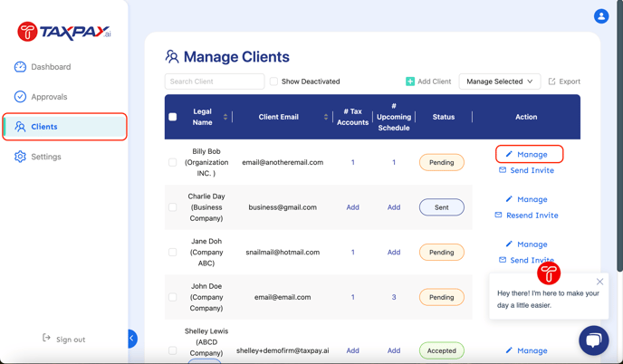Select Charlie Day's row checkbox
Viewport: 623px width, 364px height.
click(172, 207)
